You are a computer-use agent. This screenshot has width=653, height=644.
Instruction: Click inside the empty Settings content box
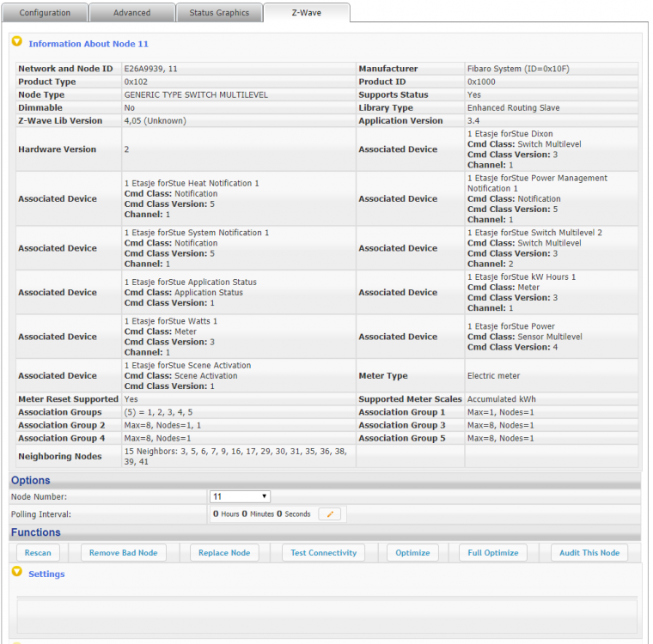coord(326,616)
